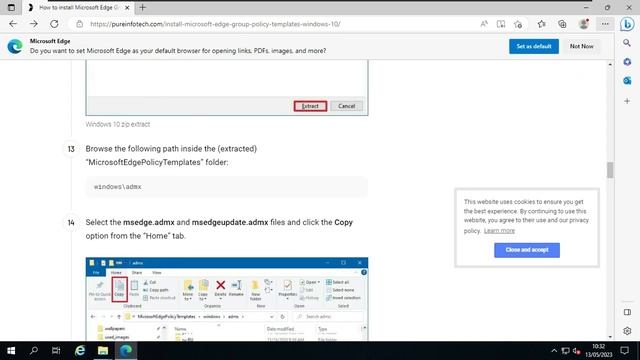The image size is (640, 360).
Task: Add this page to favorites
Action: (518, 24)
